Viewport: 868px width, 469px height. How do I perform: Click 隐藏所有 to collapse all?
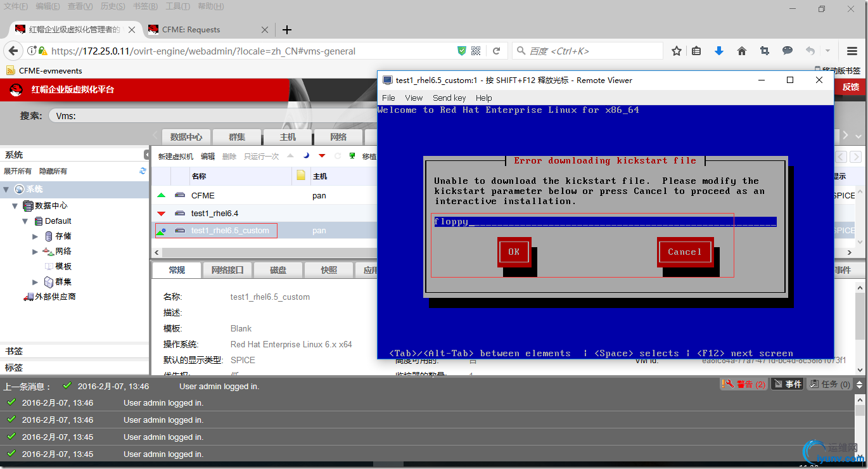coord(53,171)
